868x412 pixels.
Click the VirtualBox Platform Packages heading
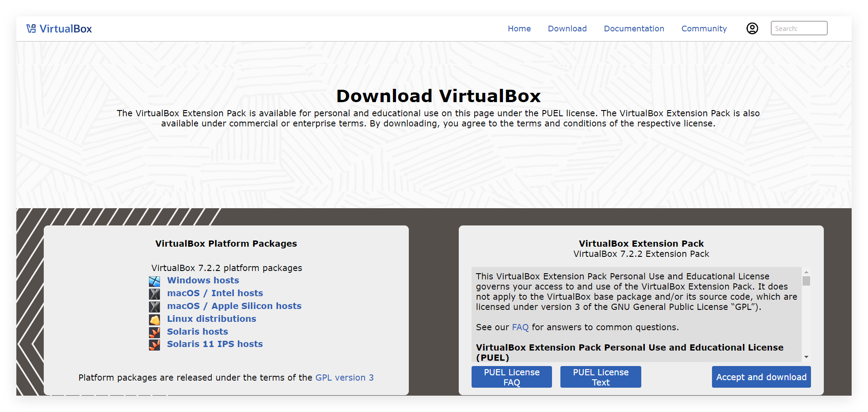(226, 244)
